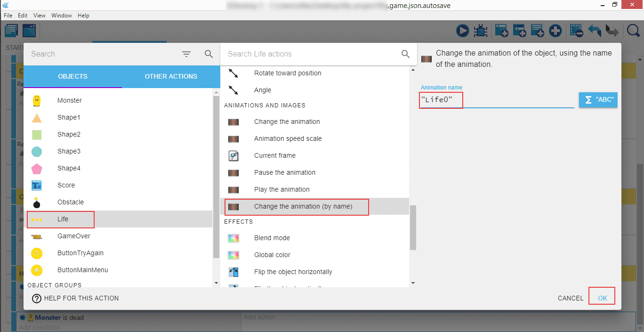Open the Edit menu
The image size is (644, 332).
coord(23,16)
